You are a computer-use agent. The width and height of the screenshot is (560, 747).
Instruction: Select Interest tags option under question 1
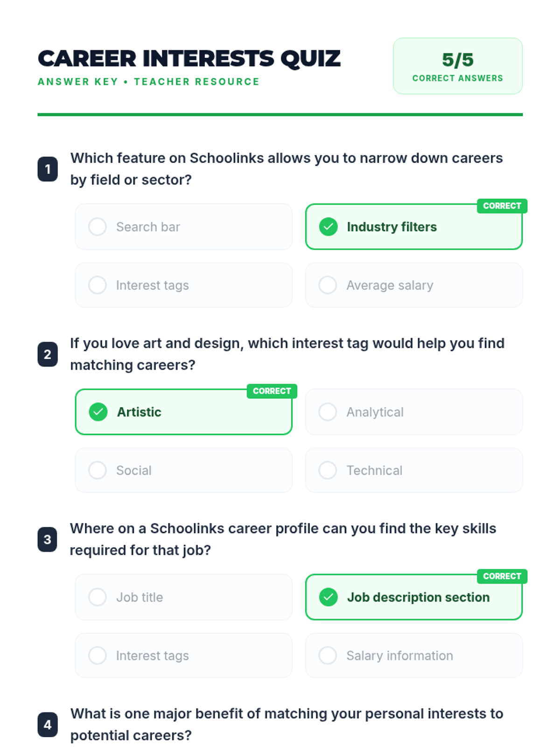click(x=184, y=285)
